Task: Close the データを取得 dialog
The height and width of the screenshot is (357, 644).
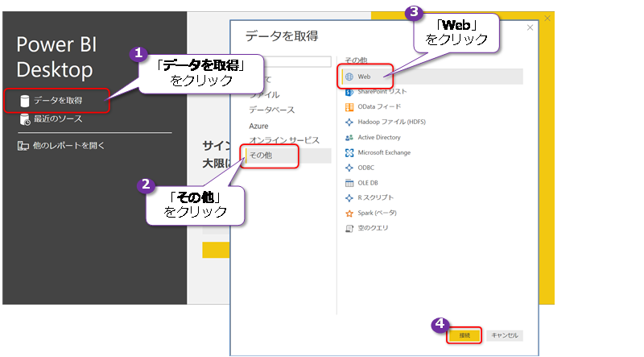Action: pos(530,27)
